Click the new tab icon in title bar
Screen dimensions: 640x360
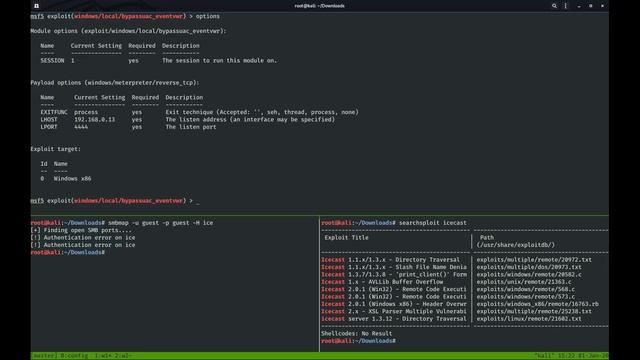point(36,6)
